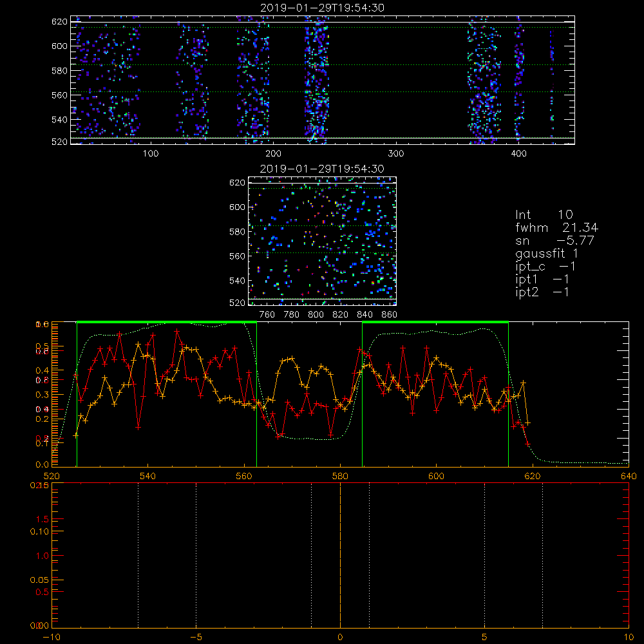Image resolution: width=644 pixels, height=644 pixels.
Task: Click the 200 x-axis label of top image
Action: click(273, 154)
